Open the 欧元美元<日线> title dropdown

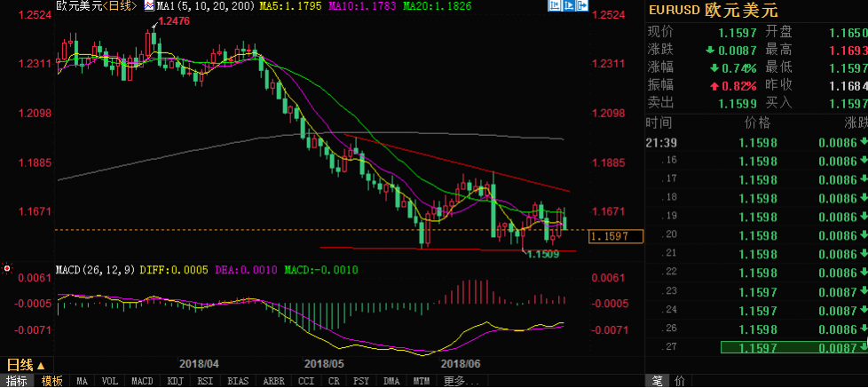click(x=84, y=5)
